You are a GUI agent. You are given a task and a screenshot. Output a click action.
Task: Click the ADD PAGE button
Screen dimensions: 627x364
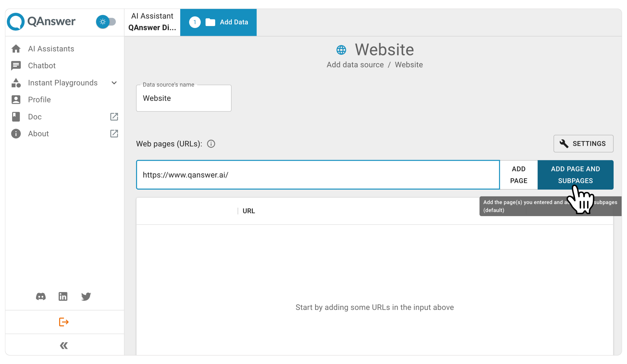pos(519,175)
